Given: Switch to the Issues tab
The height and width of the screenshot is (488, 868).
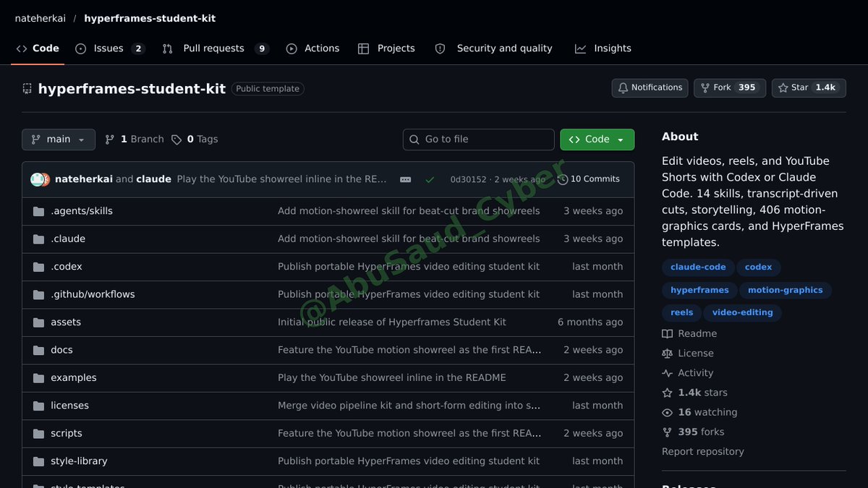Looking at the screenshot, I should point(110,48).
